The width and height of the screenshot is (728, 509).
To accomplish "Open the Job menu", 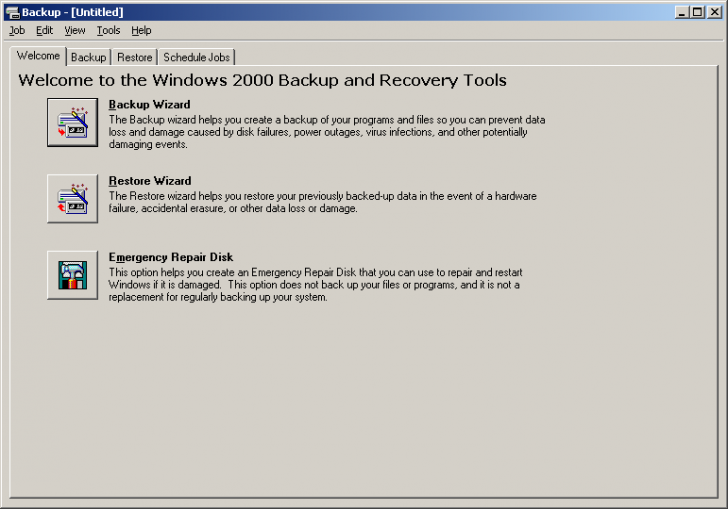I will pos(17,31).
